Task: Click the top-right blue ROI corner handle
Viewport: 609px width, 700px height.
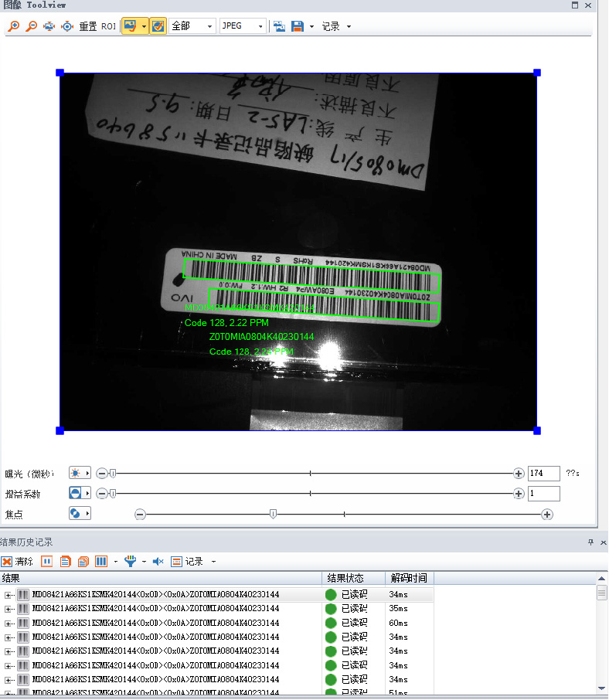Action: pos(537,73)
